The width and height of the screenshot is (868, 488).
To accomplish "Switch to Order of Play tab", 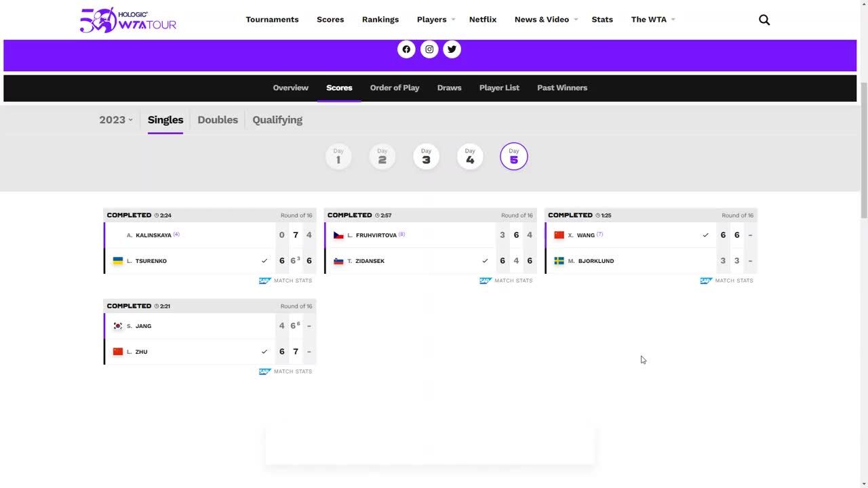I will click(x=395, y=88).
